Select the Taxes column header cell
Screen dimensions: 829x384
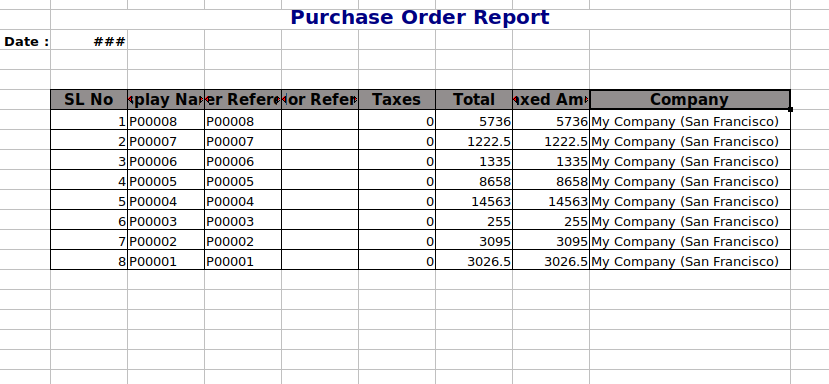click(397, 99)
